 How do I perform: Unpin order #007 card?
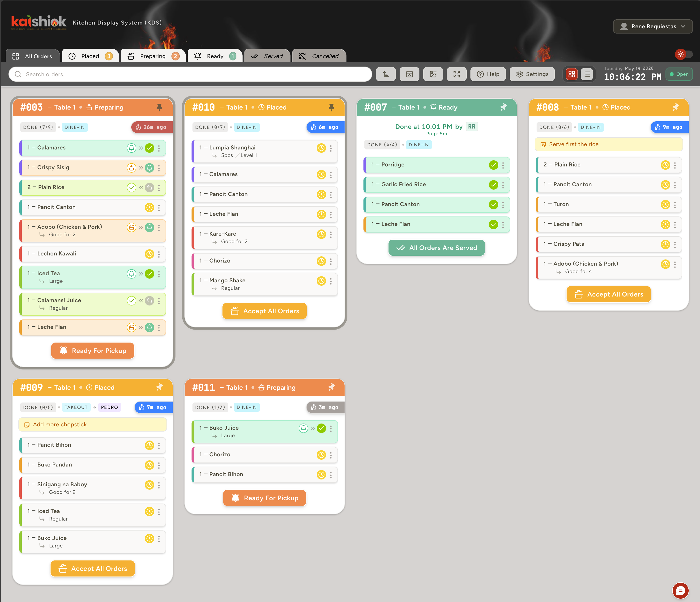point(503,107)
